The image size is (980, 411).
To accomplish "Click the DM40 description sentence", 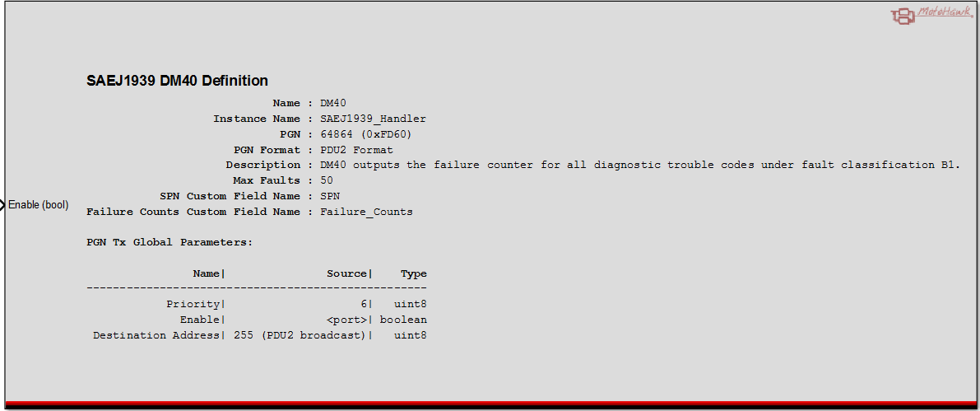I will [x=639, y=166].
